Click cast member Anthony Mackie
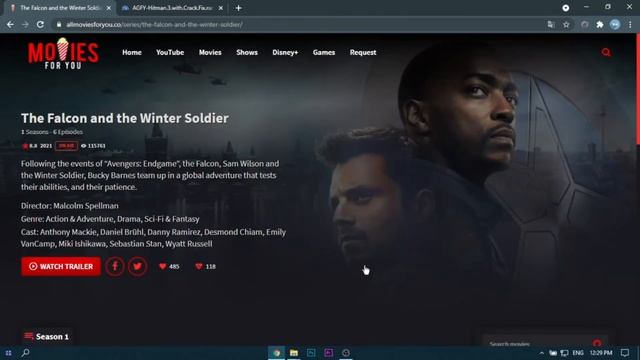Screen dimensions: 640x360 [x=69, y=232]
